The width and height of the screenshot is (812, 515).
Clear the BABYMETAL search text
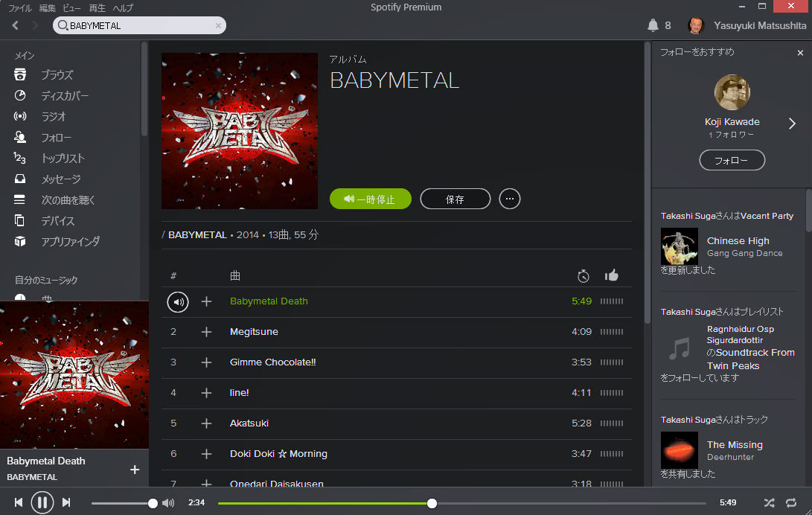coord(218,25)
